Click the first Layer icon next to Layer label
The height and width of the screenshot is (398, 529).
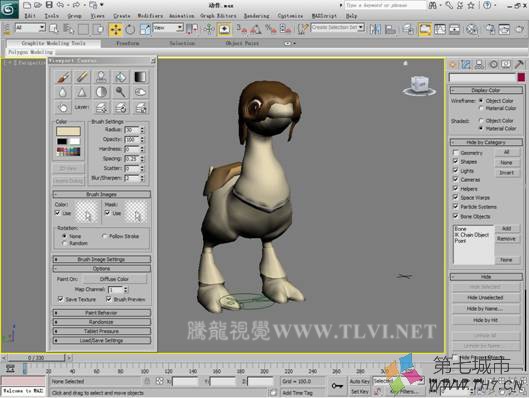pyautogui.click(x=101, y=108)
